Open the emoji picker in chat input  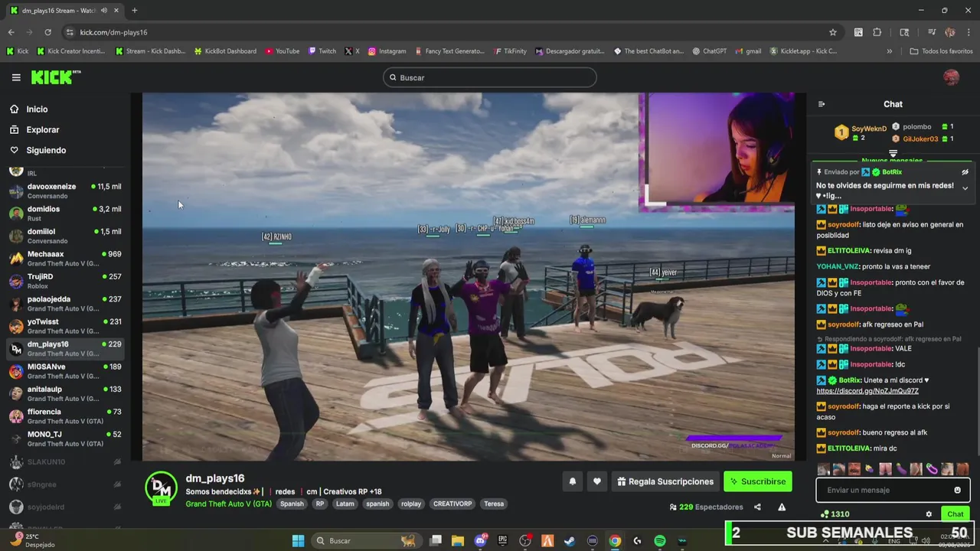pyautogui.click(x=957, y=490)
